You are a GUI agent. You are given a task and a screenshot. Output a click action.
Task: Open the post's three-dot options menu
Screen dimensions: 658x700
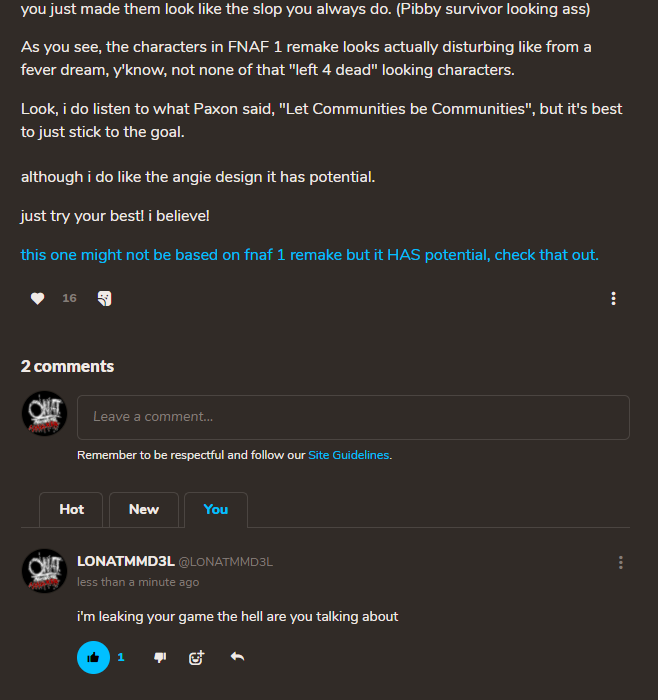coord(613,298)
